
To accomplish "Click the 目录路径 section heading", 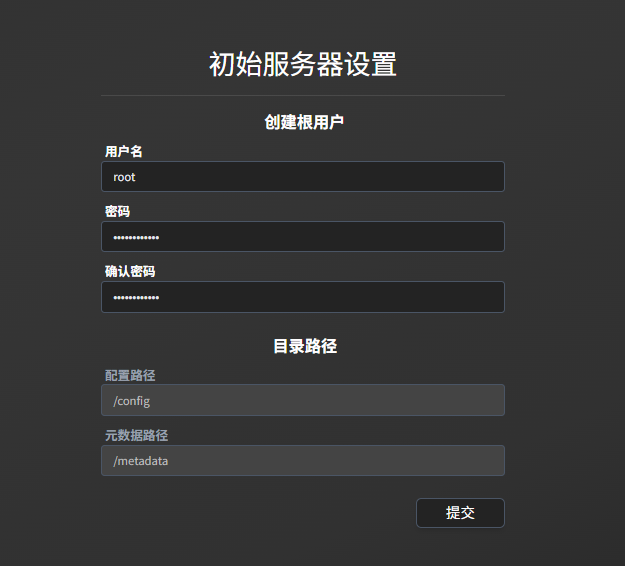I will [304, 346].
